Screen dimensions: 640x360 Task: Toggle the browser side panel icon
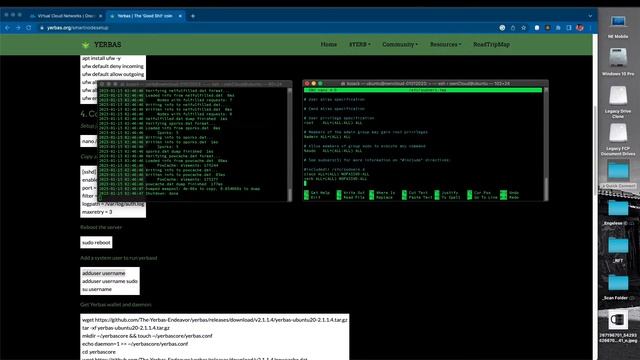click(x=569, y=28)
